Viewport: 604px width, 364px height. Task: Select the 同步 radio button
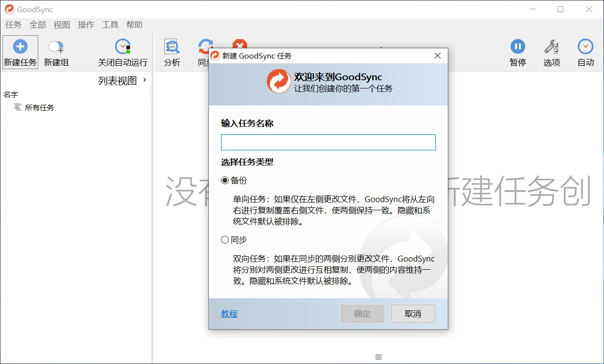pos(225,240)
